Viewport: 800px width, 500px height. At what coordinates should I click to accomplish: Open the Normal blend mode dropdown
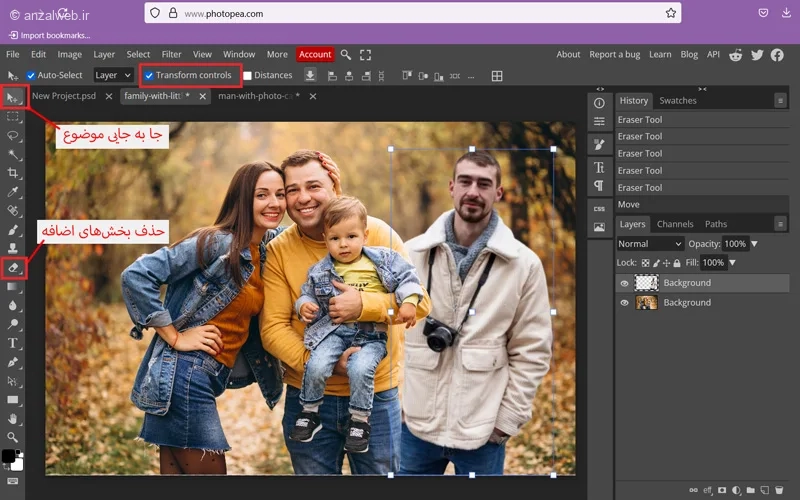point(650,244)
